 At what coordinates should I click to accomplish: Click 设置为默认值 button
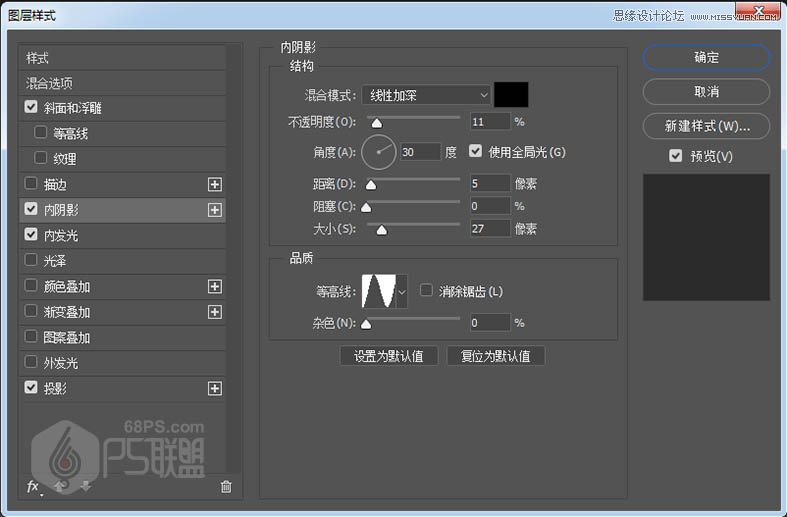(388, 356)
